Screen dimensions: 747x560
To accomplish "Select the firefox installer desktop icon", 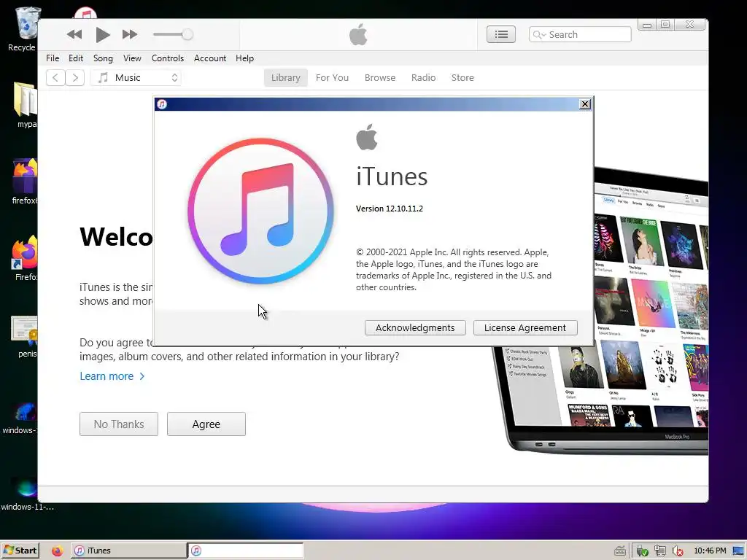I will [25, 181].
